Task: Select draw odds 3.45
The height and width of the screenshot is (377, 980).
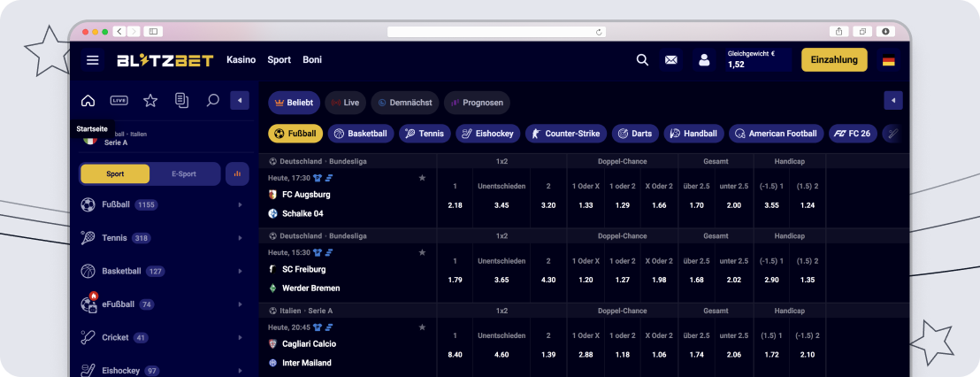Action: pyautogui.click(x=501, y=205)
